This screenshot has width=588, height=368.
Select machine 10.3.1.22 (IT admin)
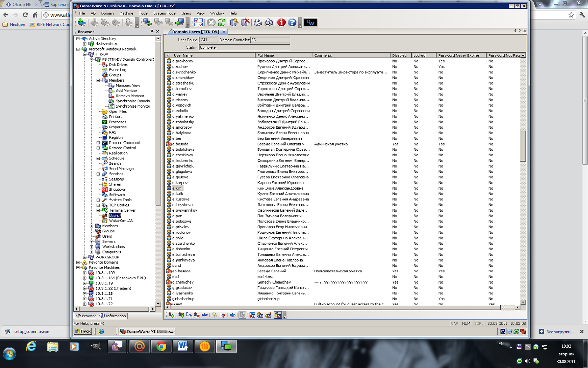pos(113,288)
